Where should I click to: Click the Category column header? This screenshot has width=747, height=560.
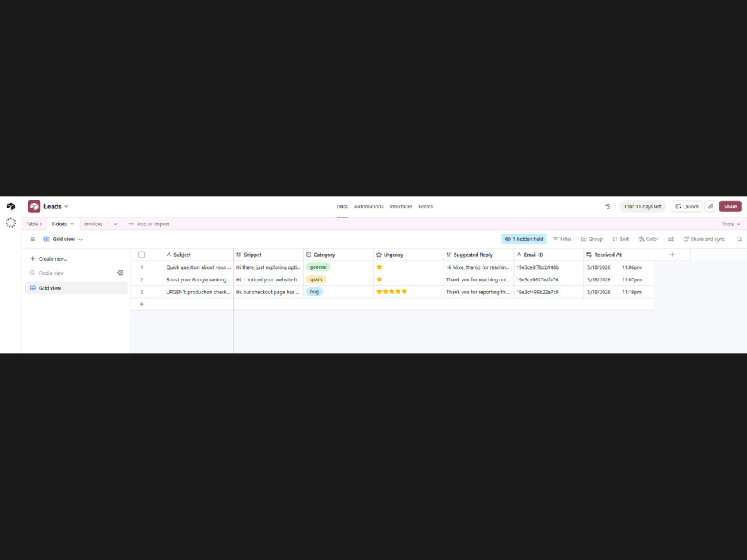tap(338, 255)
